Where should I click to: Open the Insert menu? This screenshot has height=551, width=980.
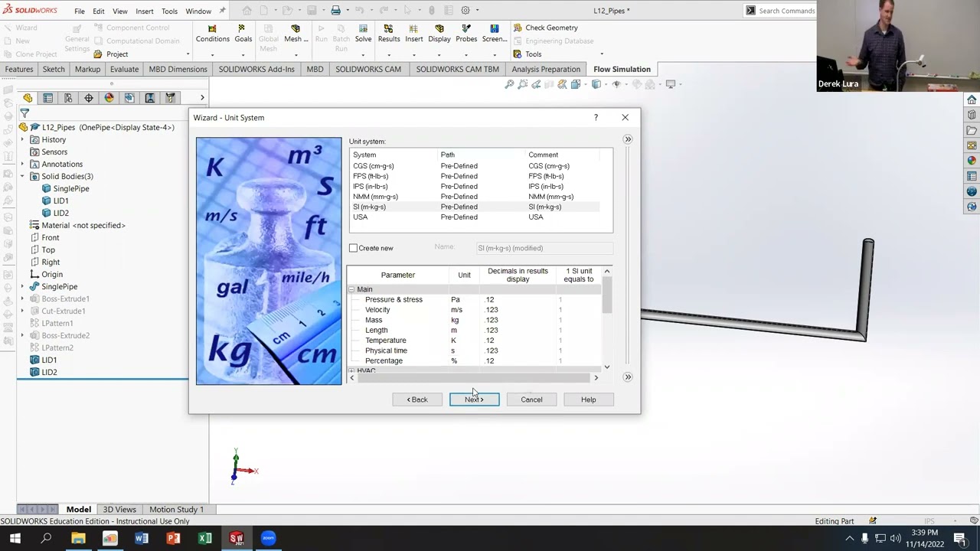[144, 11]
